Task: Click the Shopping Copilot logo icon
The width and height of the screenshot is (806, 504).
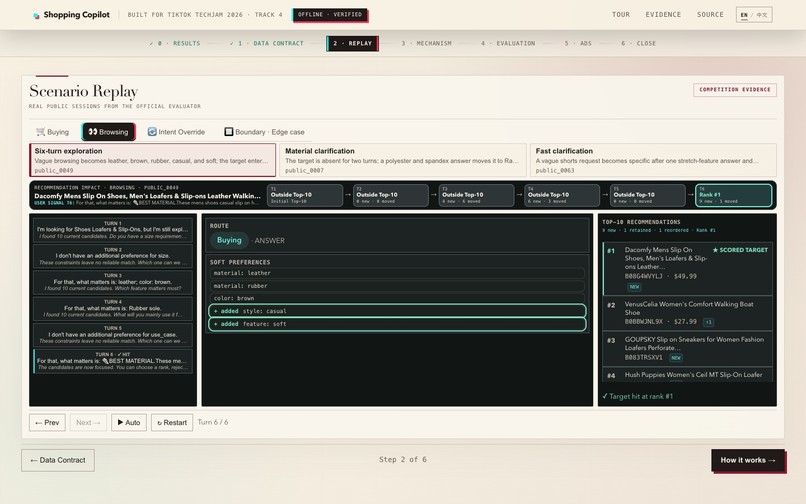Action: 36,15
